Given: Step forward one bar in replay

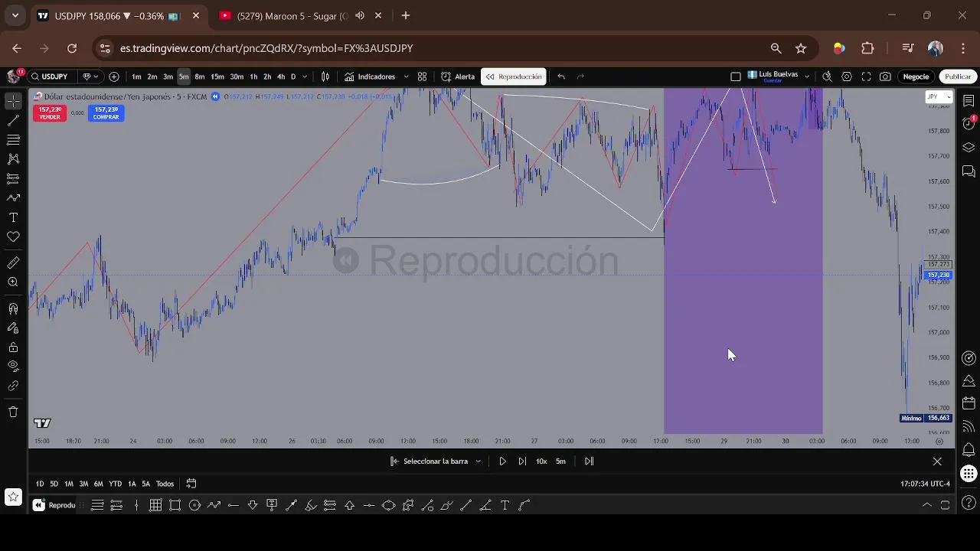Looking at the screenshot, I should tap(522, 461).
